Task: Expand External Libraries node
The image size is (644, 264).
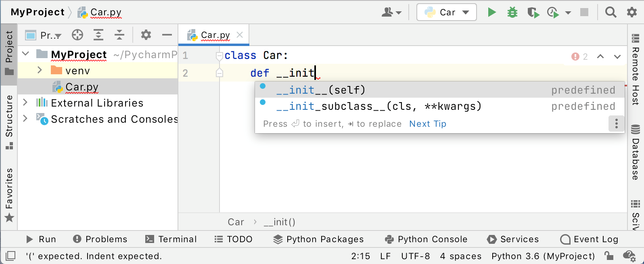Action: (25, 103)
